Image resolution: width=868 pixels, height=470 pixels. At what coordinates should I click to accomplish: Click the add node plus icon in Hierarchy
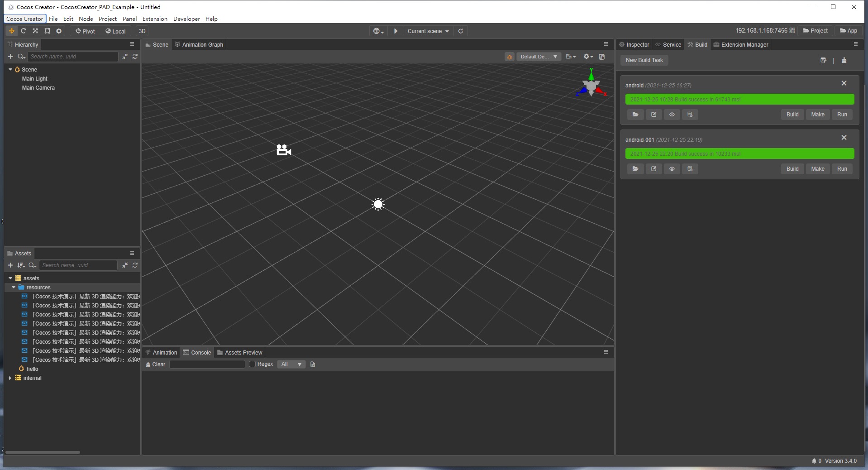tap(10, 57)
